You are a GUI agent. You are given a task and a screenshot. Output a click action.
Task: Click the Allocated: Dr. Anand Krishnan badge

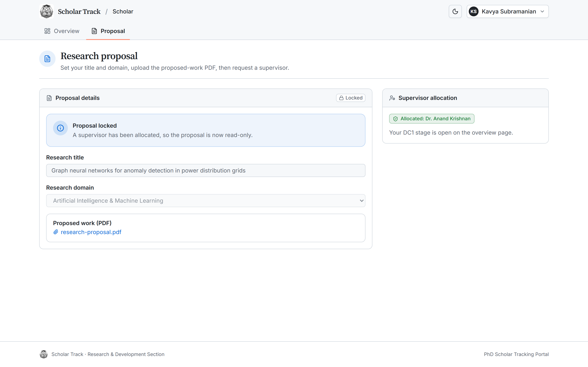click(432, 119)
